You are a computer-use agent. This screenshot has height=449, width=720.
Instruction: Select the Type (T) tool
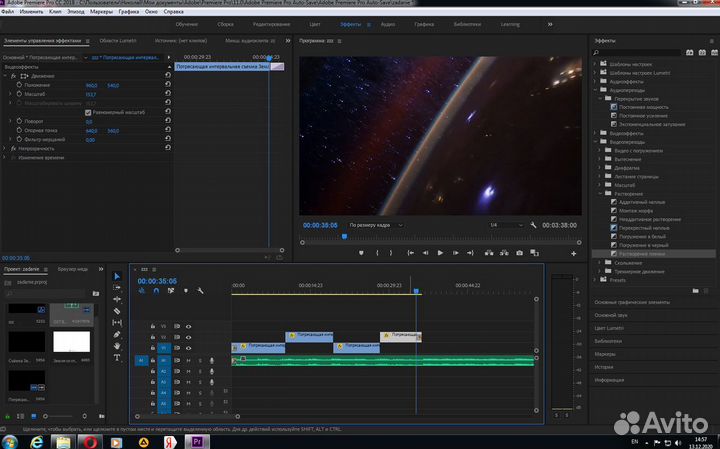[x=117, y=358]
